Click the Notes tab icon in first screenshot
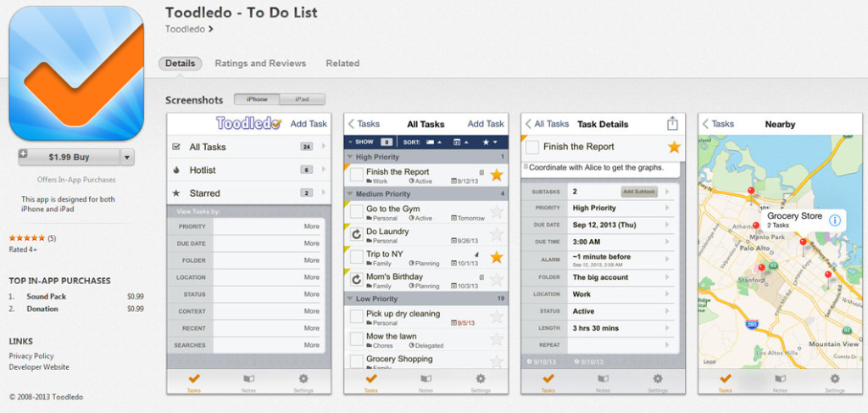Image resolution: width=868 pixels, height=413 pixels. (248, 379)
